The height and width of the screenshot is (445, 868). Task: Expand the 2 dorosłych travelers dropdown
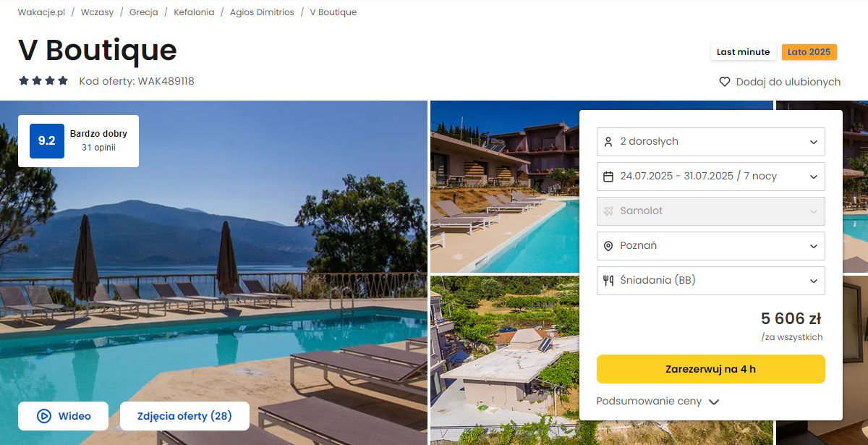point(711,142)
